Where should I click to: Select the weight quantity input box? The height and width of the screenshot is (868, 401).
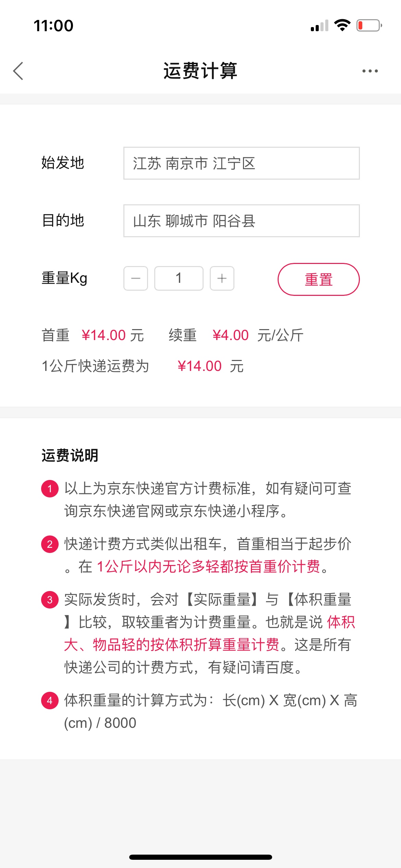pyautogui.click(x=179, y=278)
